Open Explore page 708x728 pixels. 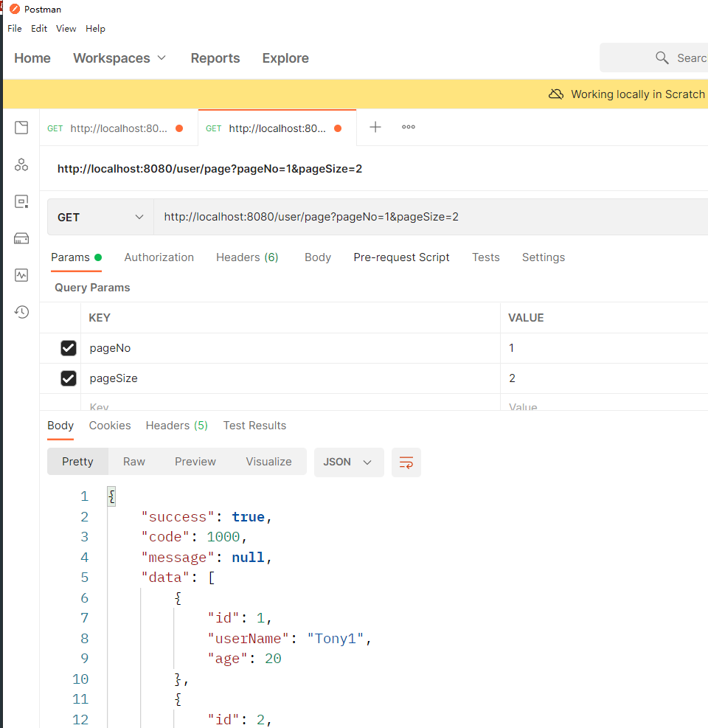point(285,58)
